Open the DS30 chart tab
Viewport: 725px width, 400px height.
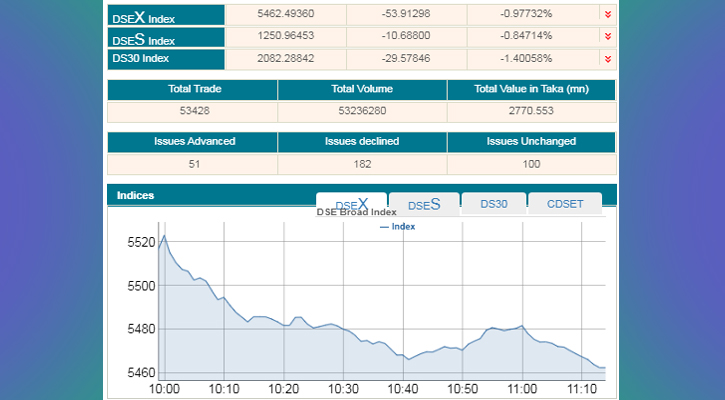coord(494,204)
